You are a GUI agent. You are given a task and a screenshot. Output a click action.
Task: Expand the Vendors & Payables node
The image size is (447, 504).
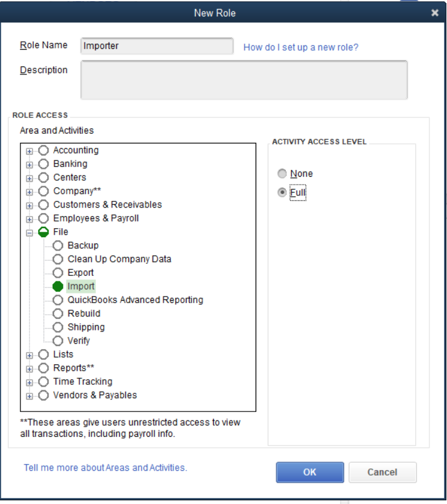point(29,396)
